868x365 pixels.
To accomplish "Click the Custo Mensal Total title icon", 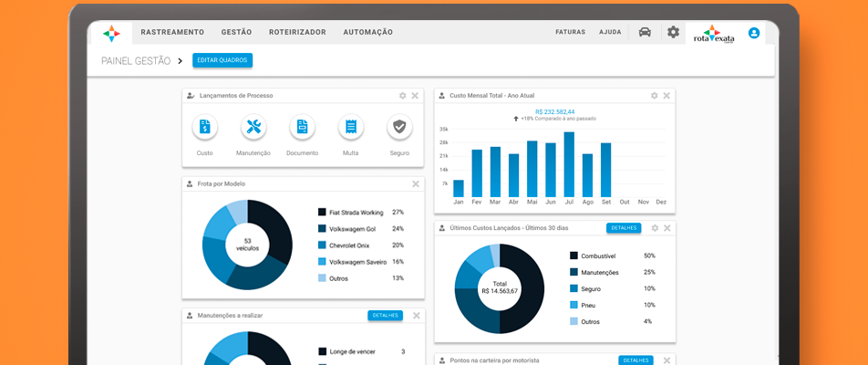I will tap(441, 96).
